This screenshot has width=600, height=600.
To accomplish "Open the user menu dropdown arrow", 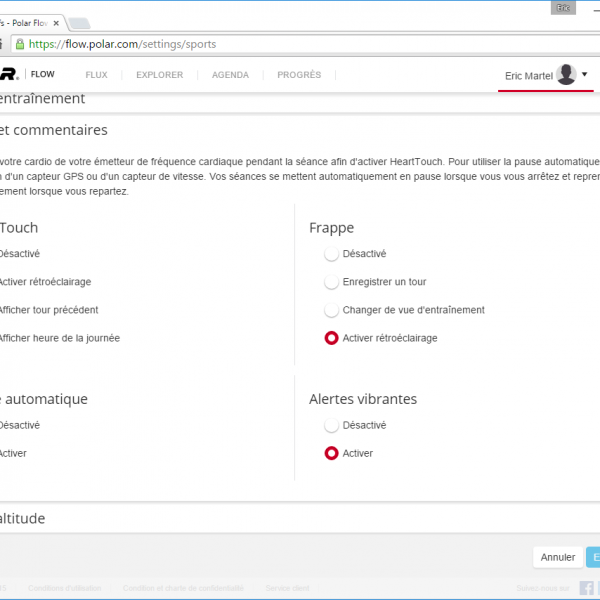I will 585,75.
